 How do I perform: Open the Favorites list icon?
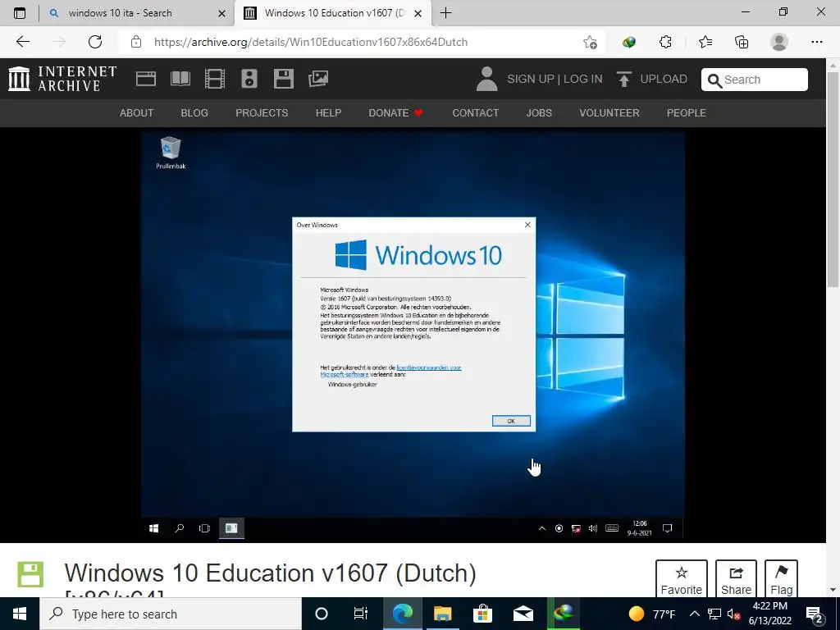(x=705, y=42)
